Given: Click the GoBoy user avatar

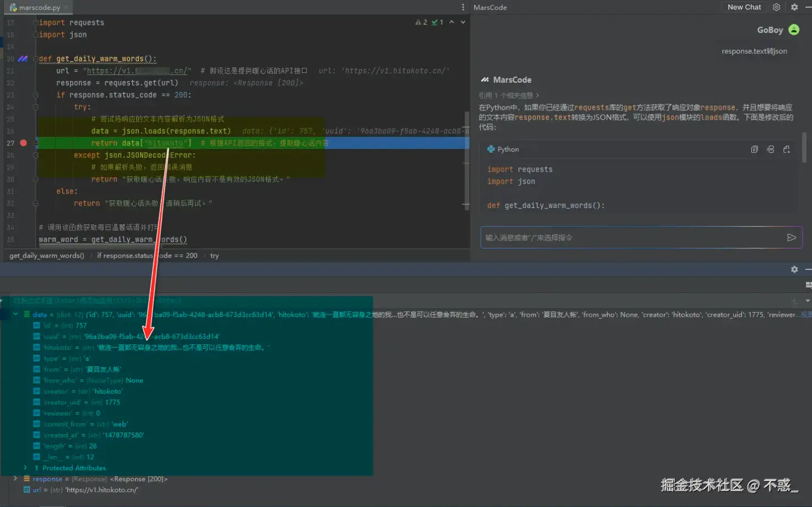Looking at the screenshot, I should [794, 30].
